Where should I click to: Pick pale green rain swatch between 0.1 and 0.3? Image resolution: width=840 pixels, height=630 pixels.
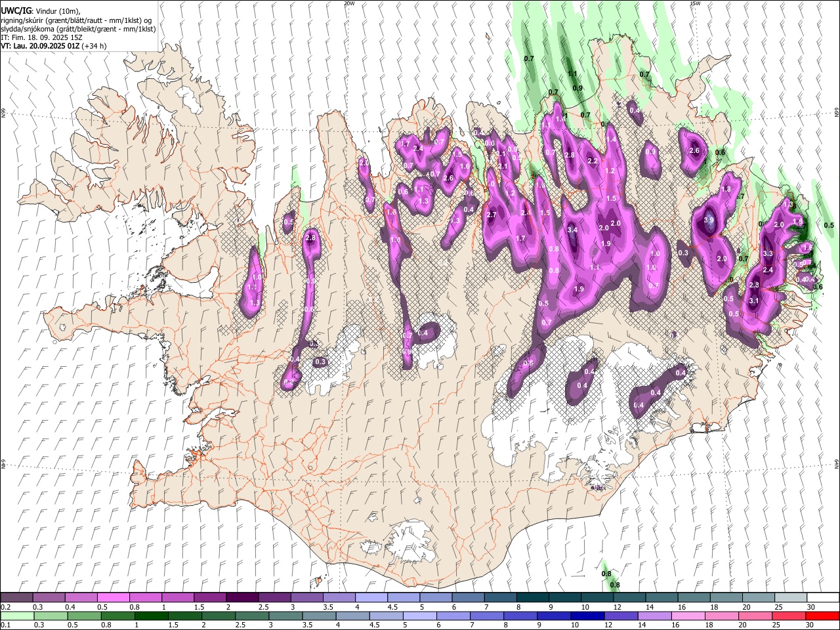17,616
